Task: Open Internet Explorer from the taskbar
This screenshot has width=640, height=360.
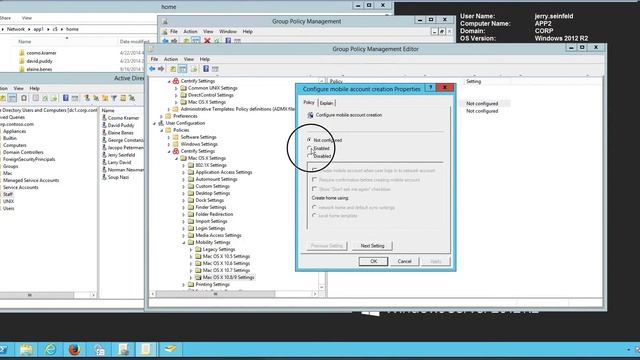Action: [51, 349]
